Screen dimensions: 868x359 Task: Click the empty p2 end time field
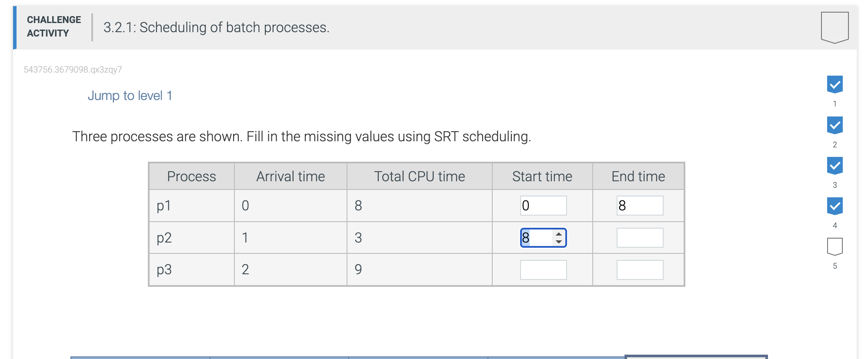tap(640, 238)
